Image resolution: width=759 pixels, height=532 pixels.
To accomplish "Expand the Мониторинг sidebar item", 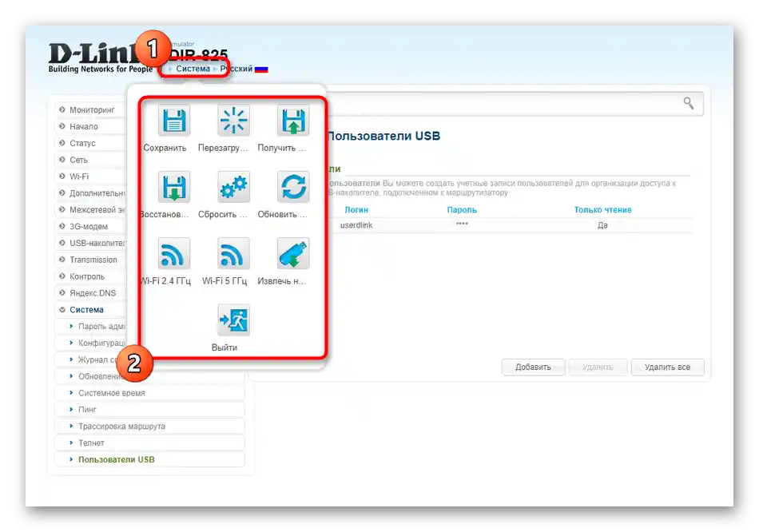I will [x=92, y=110].
